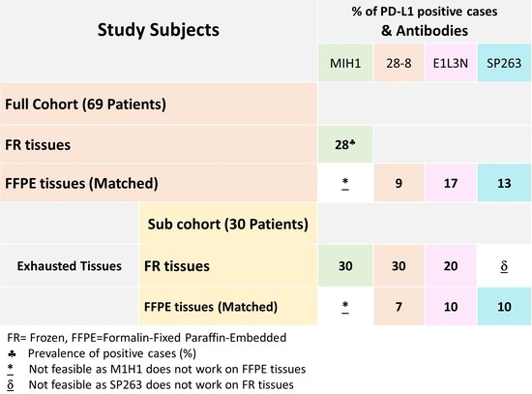Select the MIH1 antibody column header
532x394 pixels.
click(345, 63)
